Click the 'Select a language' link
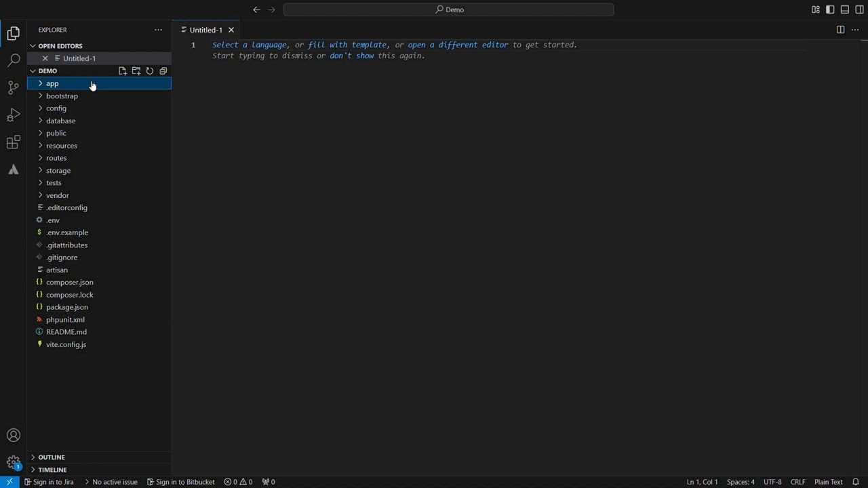868x488 pixels. click(250, 45)
